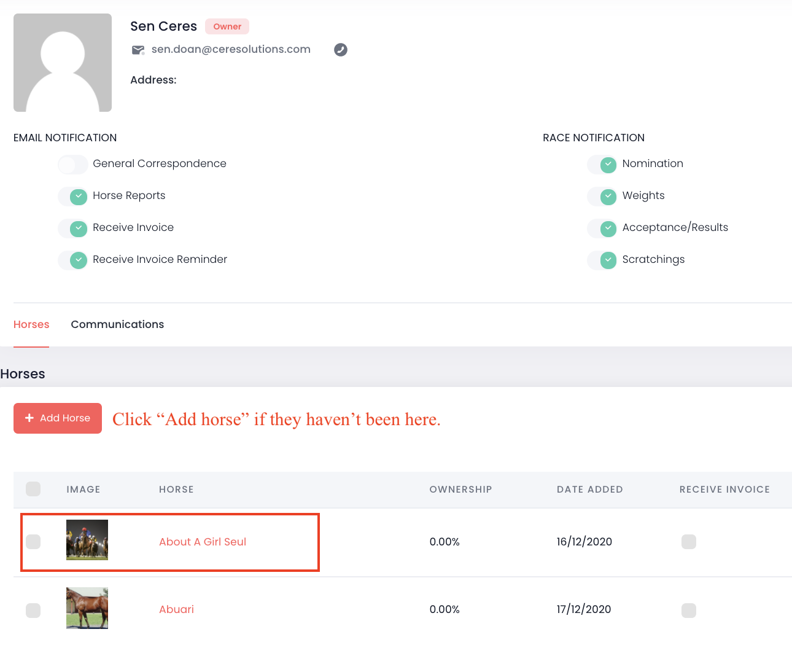This screenshot has height=672, width=792.
Task: Switch off Nomination race notification
Action: pos(602,165)
